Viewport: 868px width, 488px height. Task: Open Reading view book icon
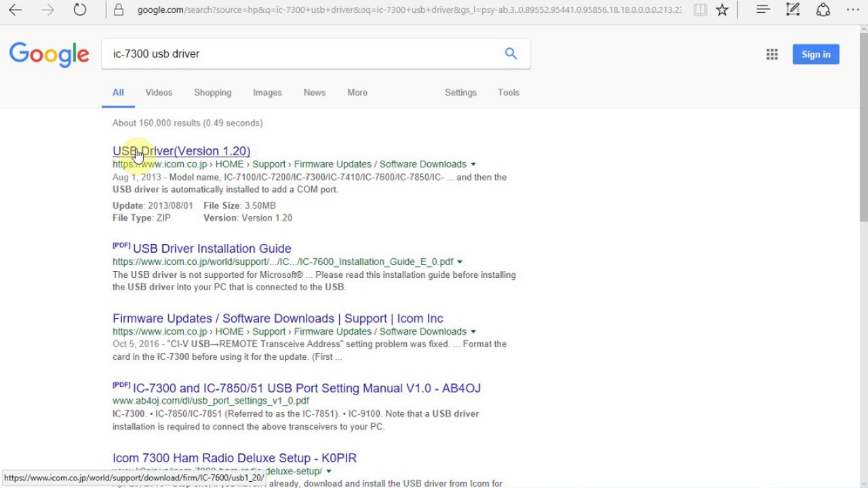pyautogui.click(x=700, y=10)
